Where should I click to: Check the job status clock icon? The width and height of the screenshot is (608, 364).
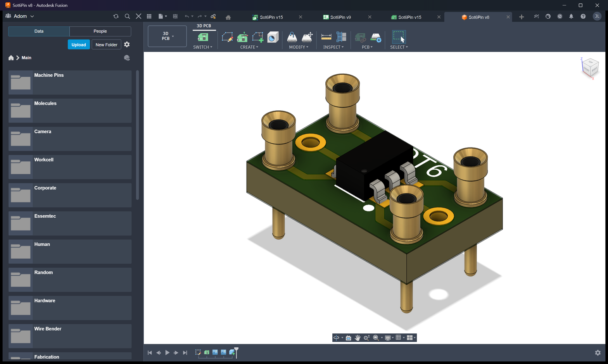coord(560,16)
